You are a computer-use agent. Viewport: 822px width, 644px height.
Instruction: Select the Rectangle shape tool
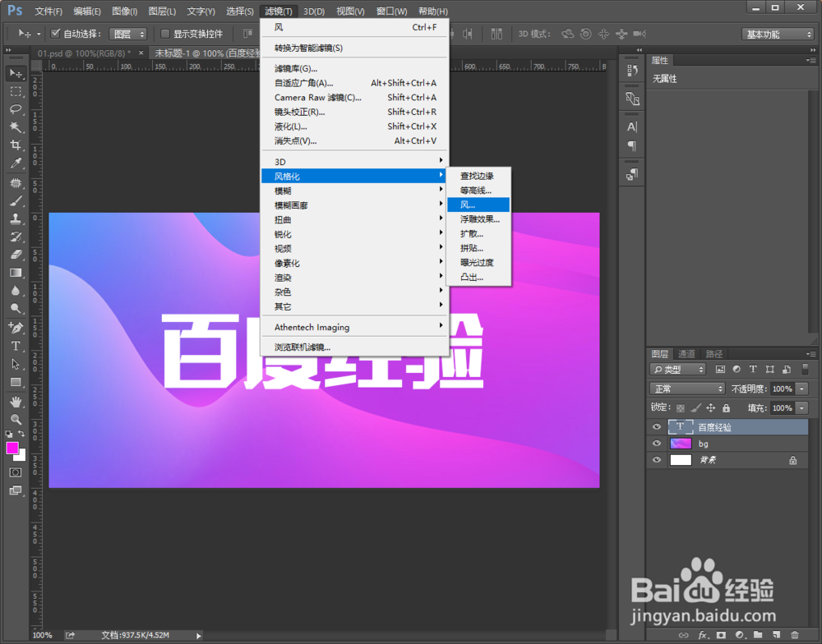click(16, 382)
